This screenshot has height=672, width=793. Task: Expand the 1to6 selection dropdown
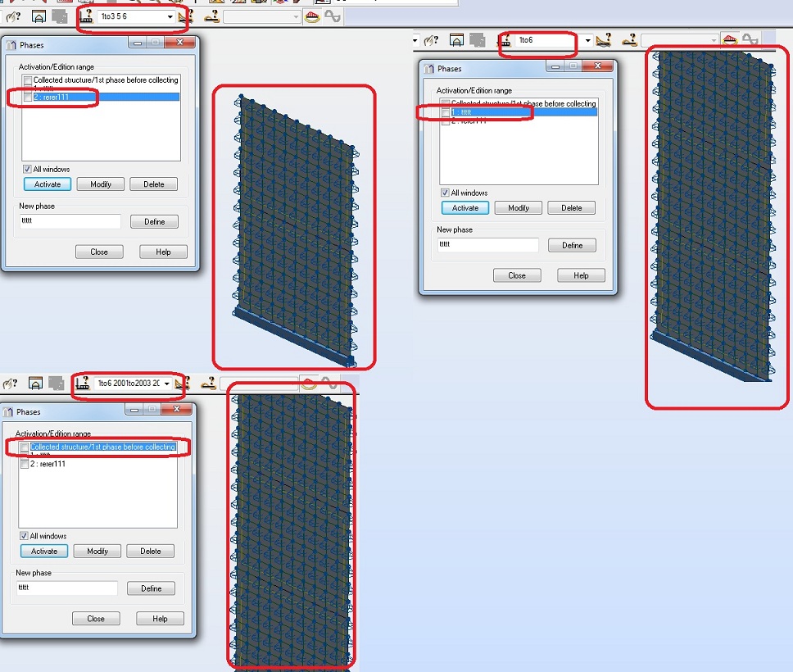click(x=587, y=40)
